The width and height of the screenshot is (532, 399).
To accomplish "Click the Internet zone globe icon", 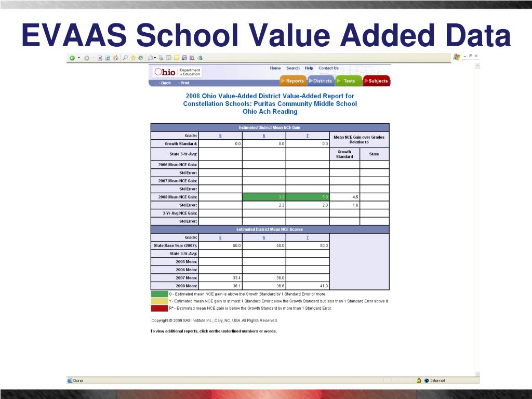I will point(427,381).
